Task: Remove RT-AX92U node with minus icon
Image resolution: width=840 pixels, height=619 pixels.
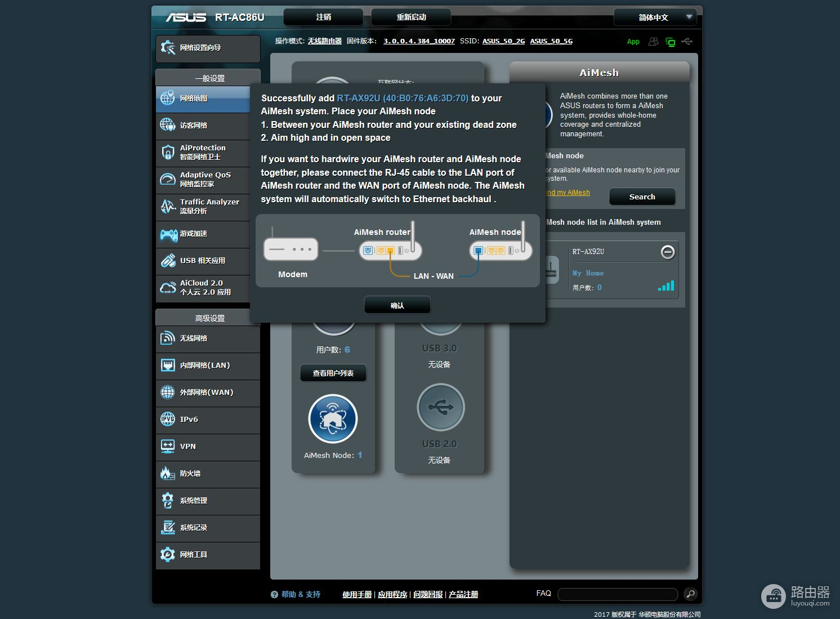Action: (x=667, y=252)
